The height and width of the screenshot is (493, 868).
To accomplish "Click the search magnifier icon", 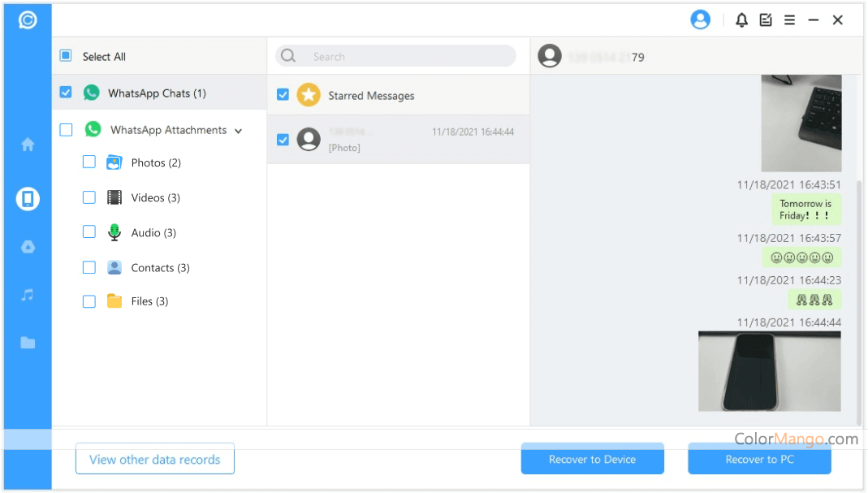I will click(x=288, y=56).
